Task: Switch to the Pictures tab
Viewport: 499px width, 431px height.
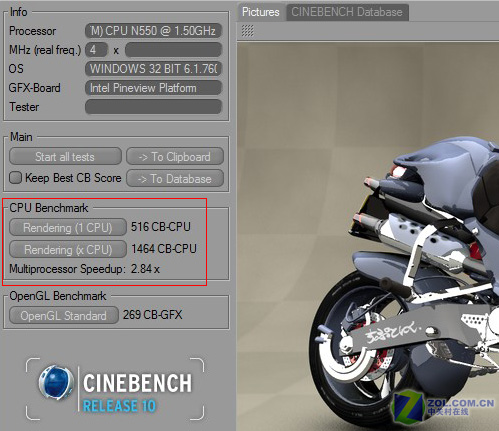Action: (x=261, y=12)
